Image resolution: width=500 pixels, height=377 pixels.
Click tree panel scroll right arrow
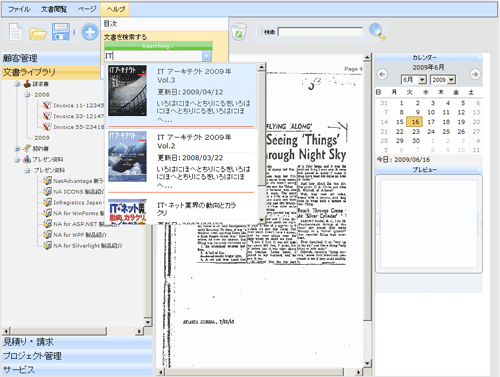tap(140, 331)
